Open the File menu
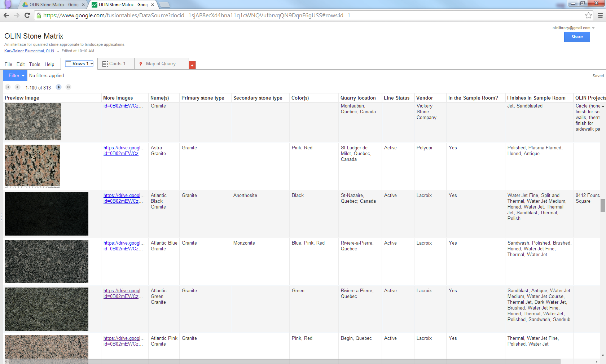Viewport: 606px width, 364px height. point(8,64)
